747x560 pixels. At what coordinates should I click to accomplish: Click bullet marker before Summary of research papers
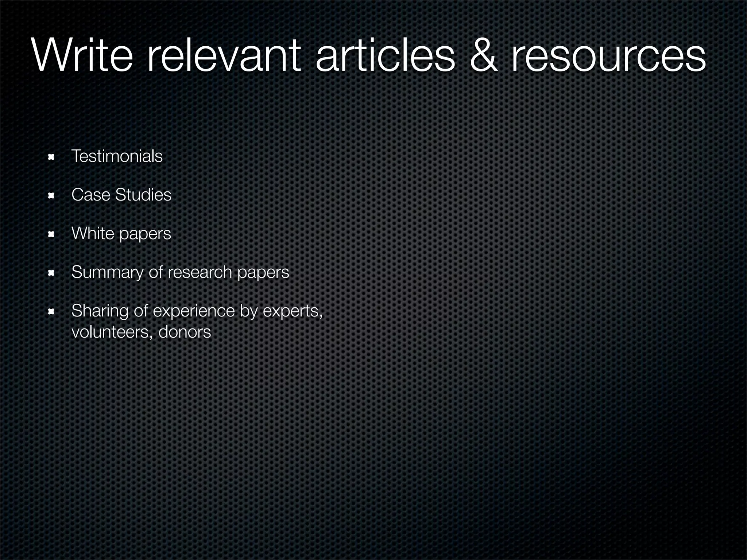click(x=51, y=273)
